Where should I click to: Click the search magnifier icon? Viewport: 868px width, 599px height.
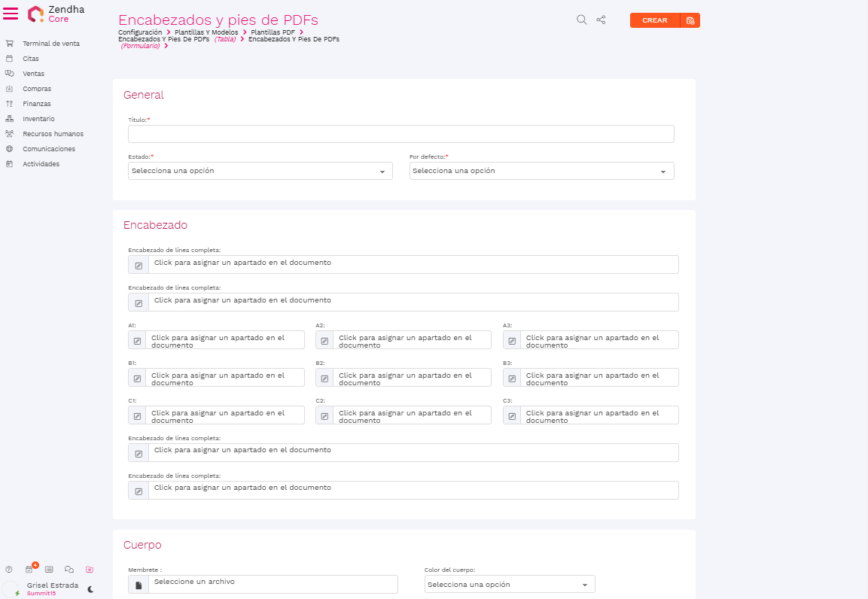tap(581, 20)
